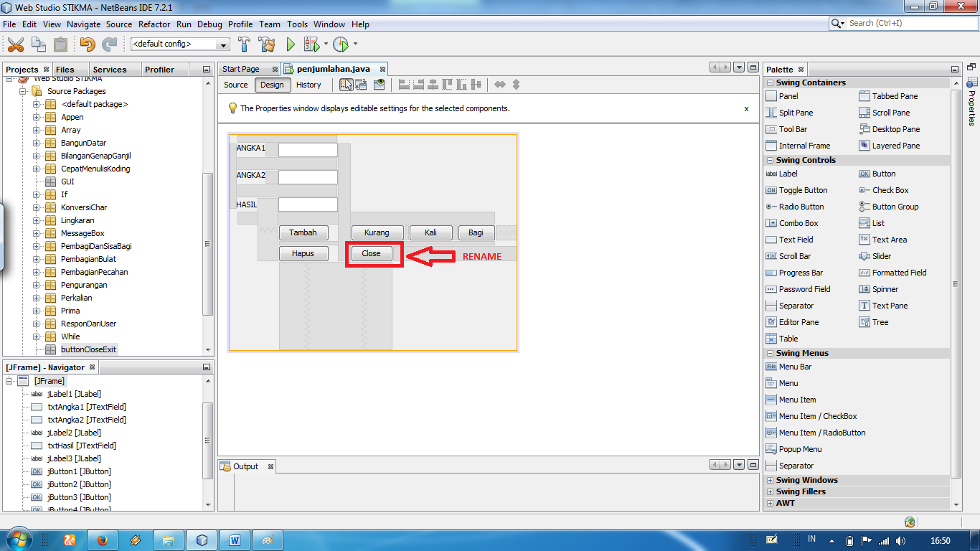This screenshot has width=980, height=551.
Task: Click the Tambah button on the form
Action: 303,232
